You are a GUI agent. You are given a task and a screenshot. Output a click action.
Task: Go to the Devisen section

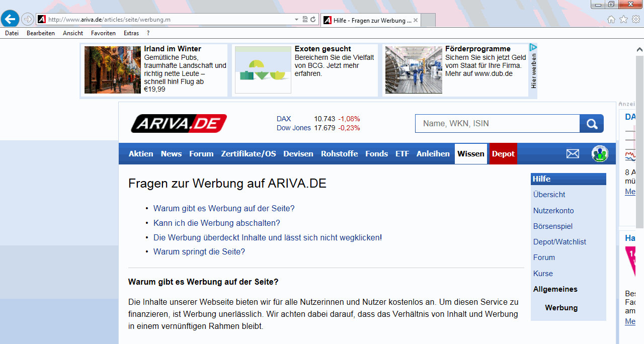pyautogui.click(x=298, y=154)
